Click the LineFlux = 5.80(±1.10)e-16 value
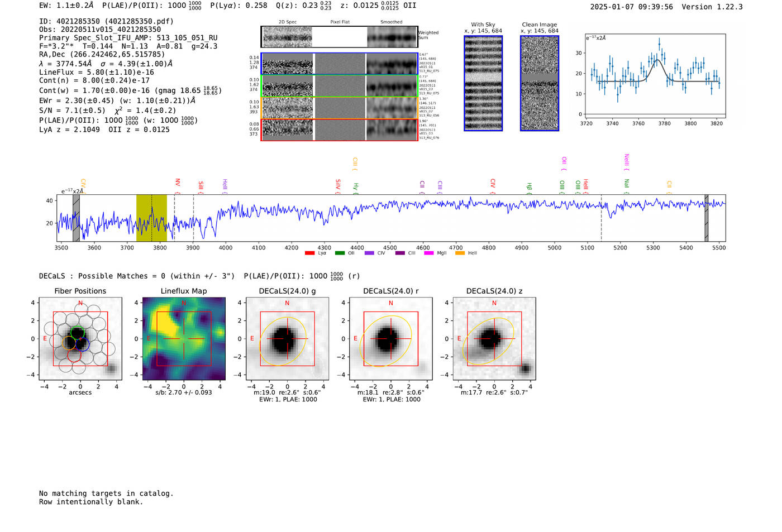 [x=97, y=72]
